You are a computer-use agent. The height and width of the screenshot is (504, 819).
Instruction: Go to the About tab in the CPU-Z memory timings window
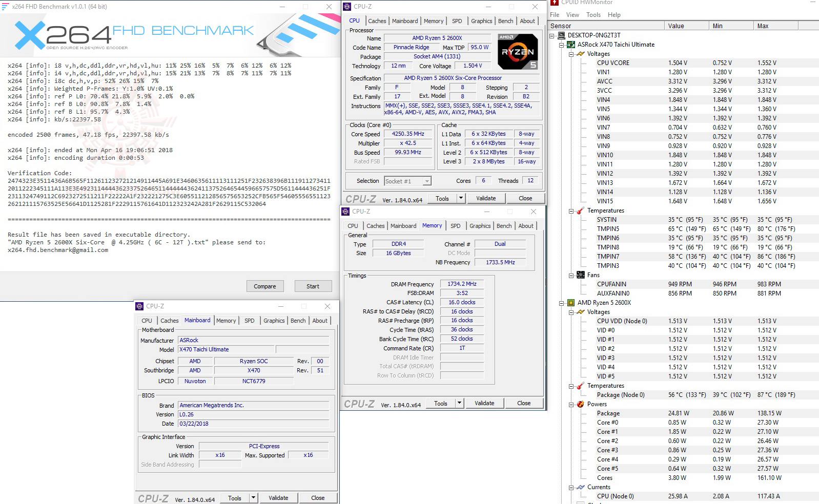point(526,226)
